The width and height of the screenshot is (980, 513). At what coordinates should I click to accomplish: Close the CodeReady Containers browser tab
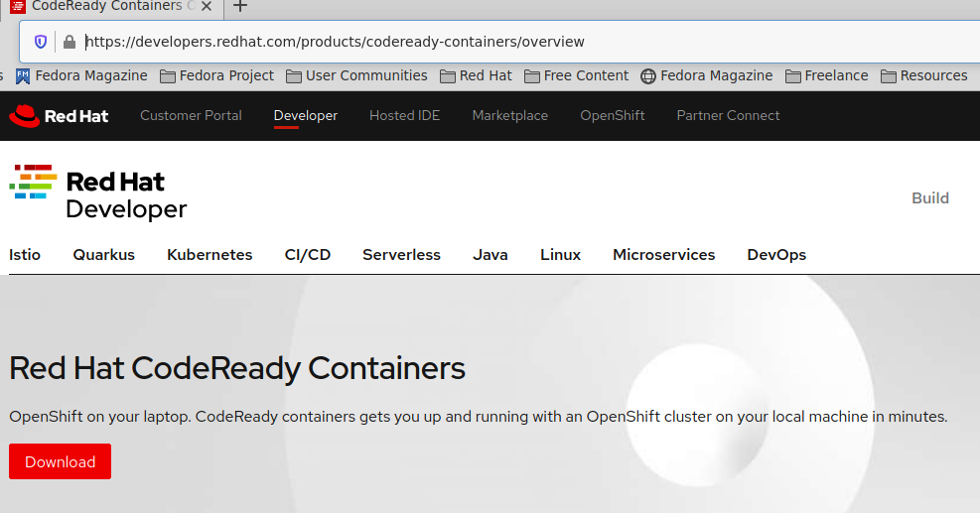pyautogui.click(x=207, y=6)
